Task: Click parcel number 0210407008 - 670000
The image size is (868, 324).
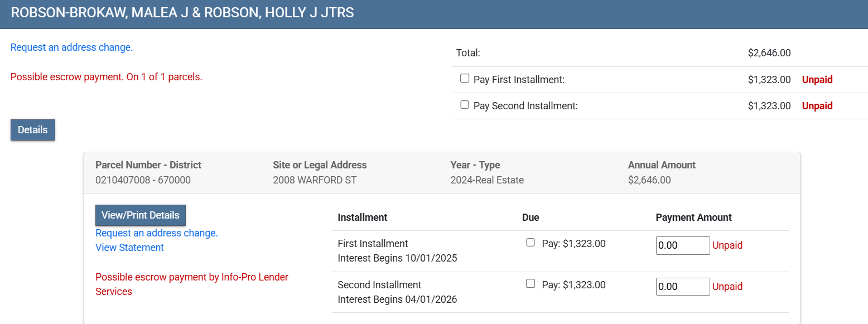Action: pyautogui.click(x=143, y=180)
